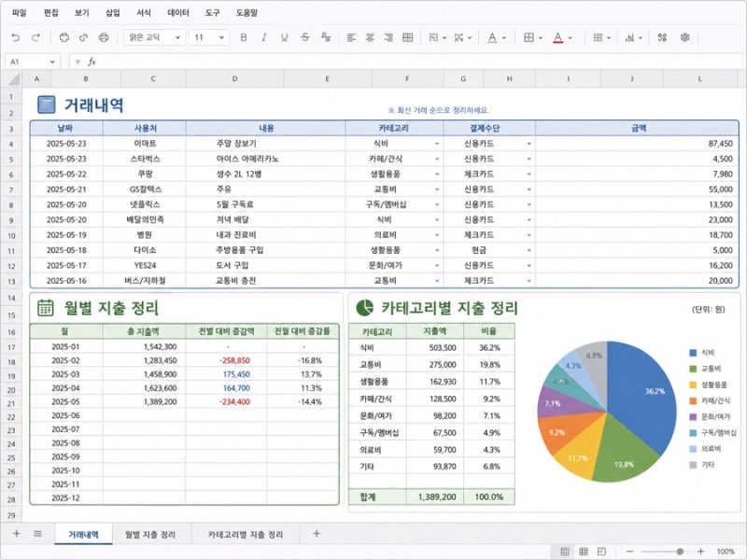Click the red-underlined A font color icon
Screen dimensions: 747x560
tap(557, 37)
